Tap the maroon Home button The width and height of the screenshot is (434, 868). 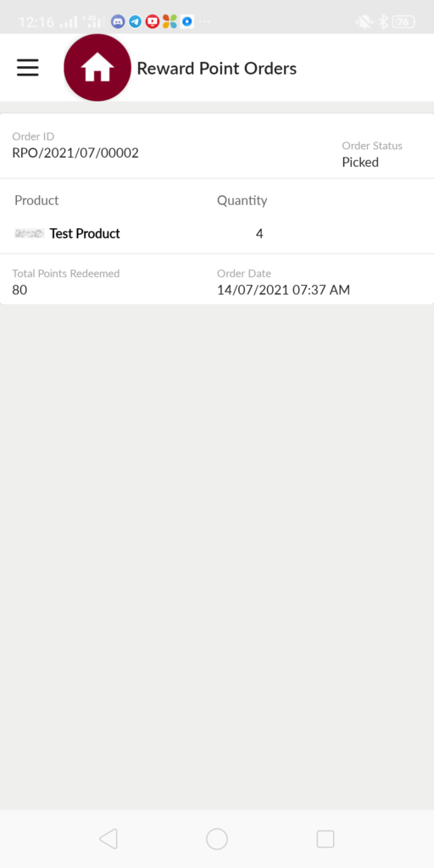point(97,68)
